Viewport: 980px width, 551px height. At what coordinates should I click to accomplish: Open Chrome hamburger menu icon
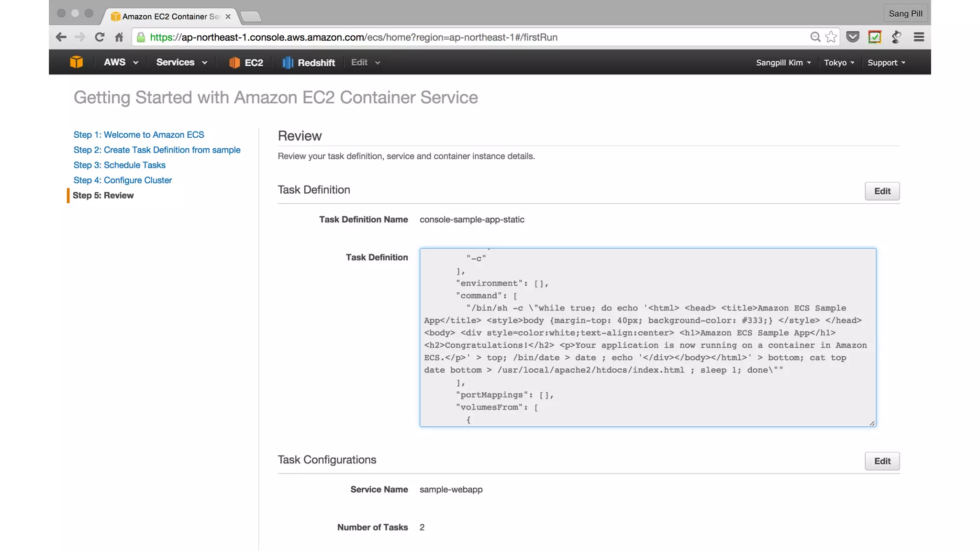point(919,37)
